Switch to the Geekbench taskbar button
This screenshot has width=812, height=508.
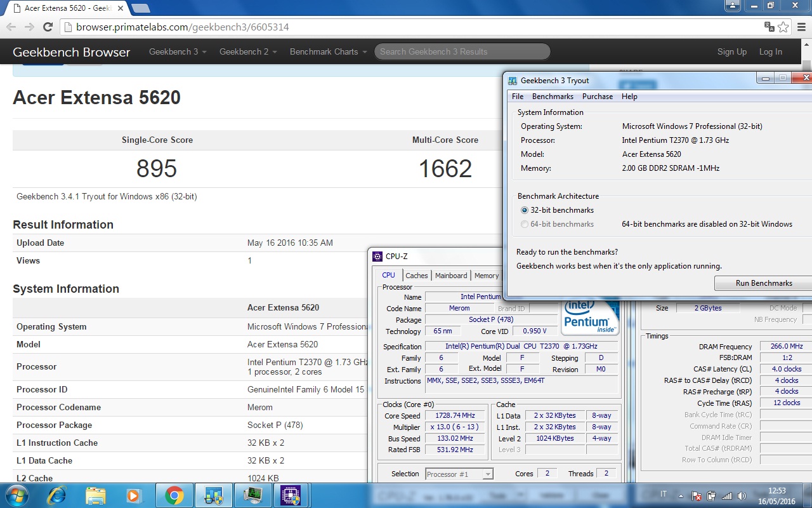point(213,495)
